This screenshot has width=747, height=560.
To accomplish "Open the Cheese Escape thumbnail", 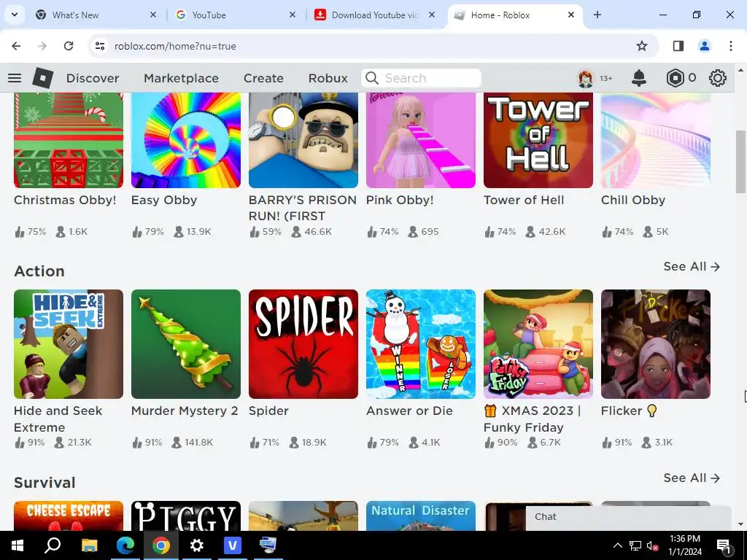I will pyautogui.click(x=69, y=516).
